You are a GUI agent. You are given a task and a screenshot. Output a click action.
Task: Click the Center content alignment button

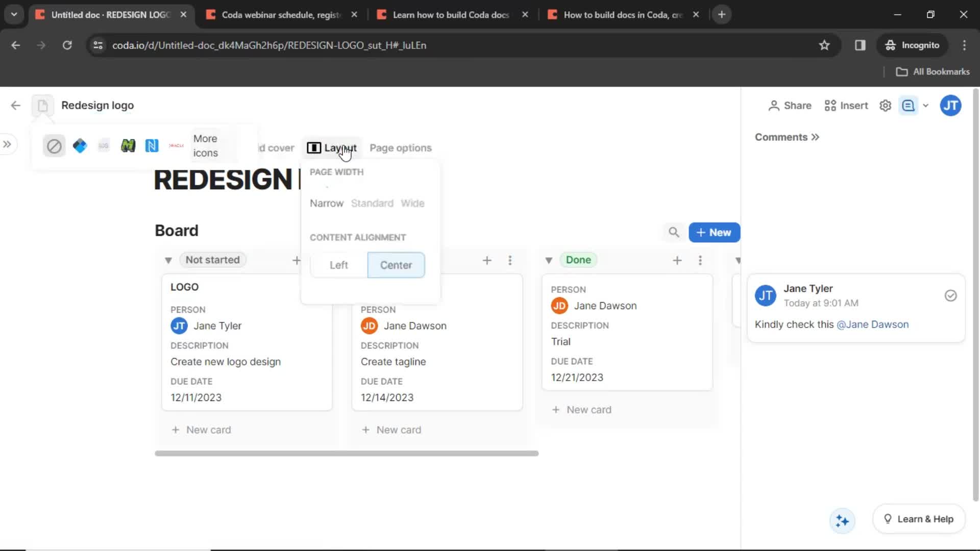pyautogui.click(x=396, y=264)
